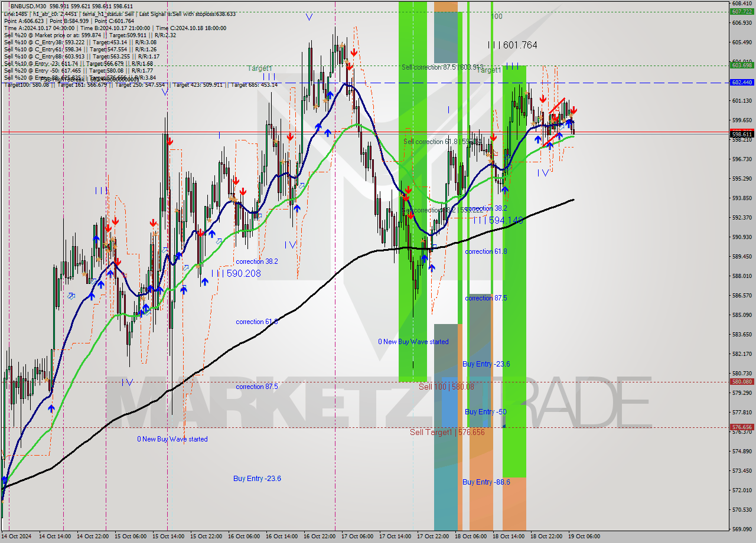Image resolution: width=756 pixels, height=543 pixels.
Task: Click 601.130 on the price scale
Action: click(x=742, y=100)
